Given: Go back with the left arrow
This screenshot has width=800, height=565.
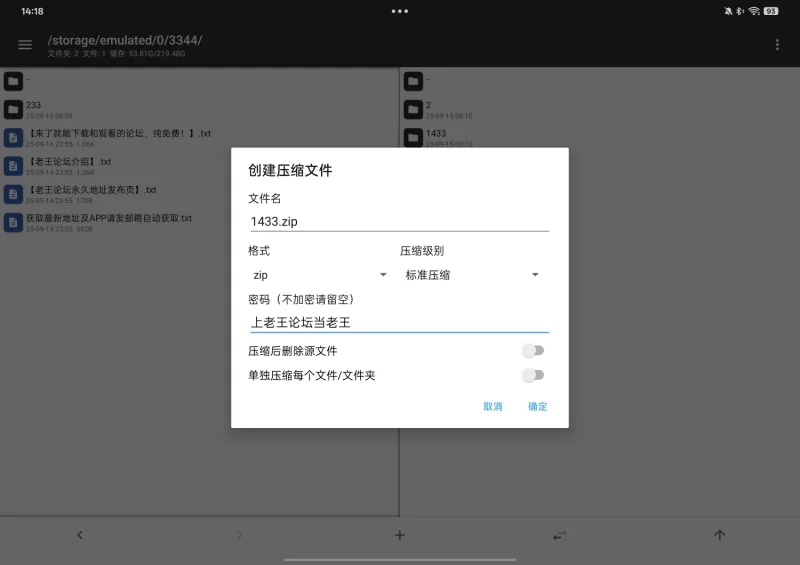Looking at the screenshot, I should click(80, 535).
